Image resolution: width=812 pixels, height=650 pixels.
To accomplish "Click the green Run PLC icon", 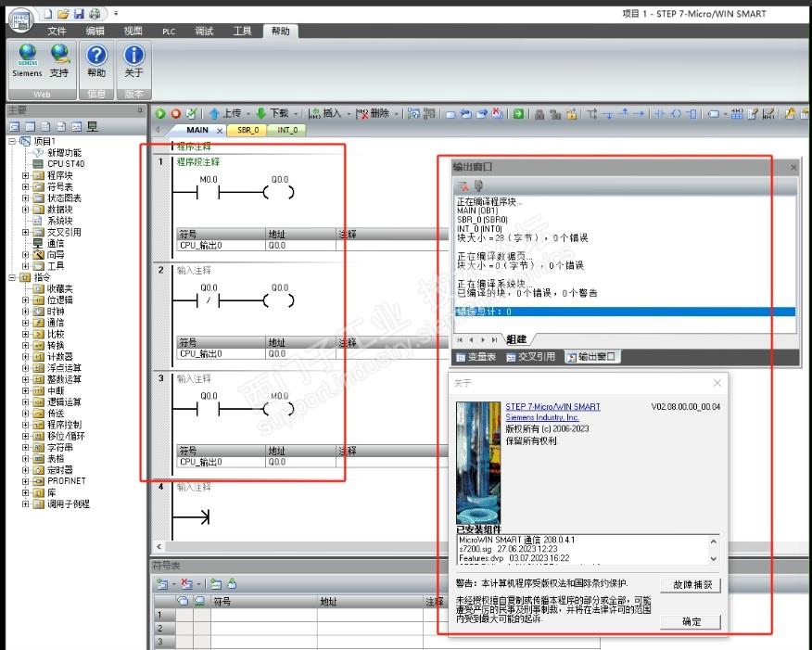I will [160, 113].
